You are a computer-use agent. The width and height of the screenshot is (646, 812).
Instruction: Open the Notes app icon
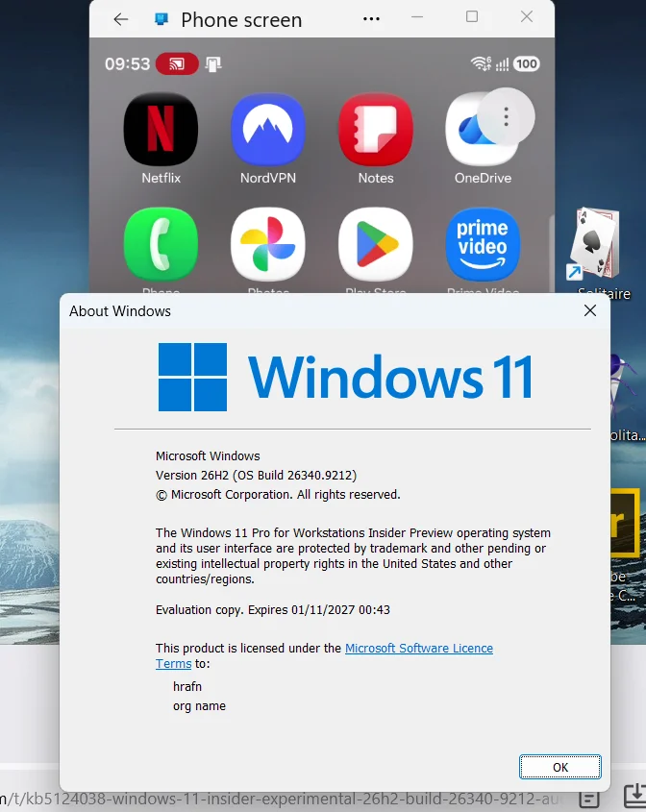[376, 130]
